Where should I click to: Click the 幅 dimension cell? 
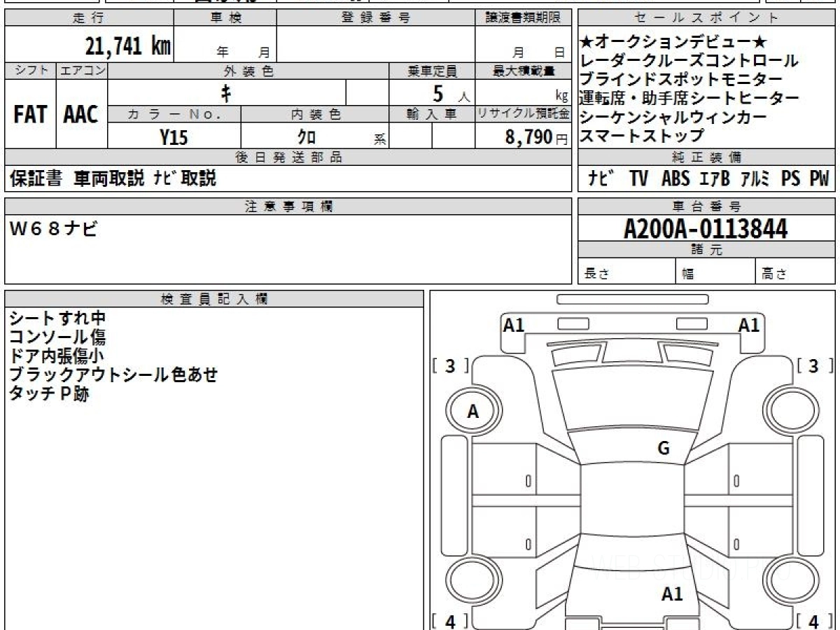tap(715, 272)
